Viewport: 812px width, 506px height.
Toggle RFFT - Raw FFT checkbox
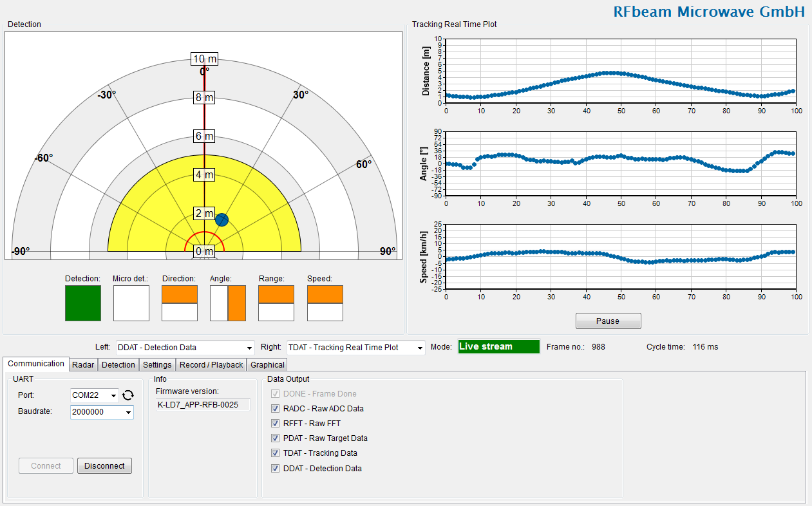point(276,424)
